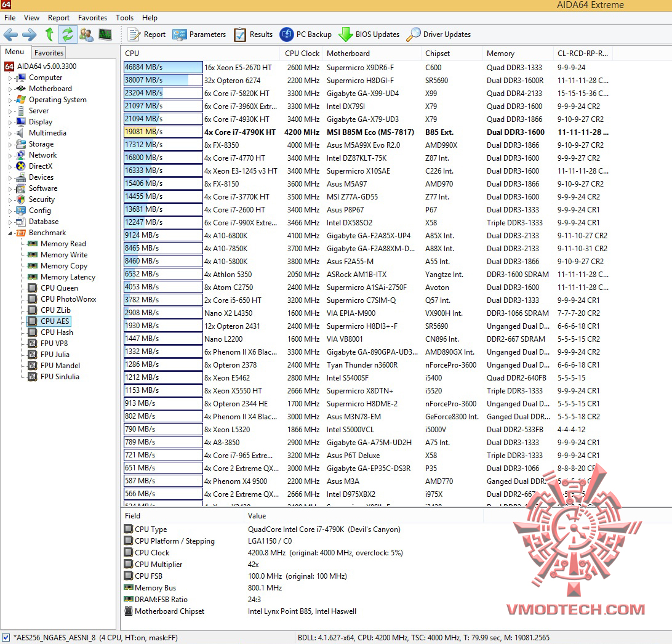This screenshot has width=672, height=644.
Task: Select Multimedia in the tree
Action: 47,133
